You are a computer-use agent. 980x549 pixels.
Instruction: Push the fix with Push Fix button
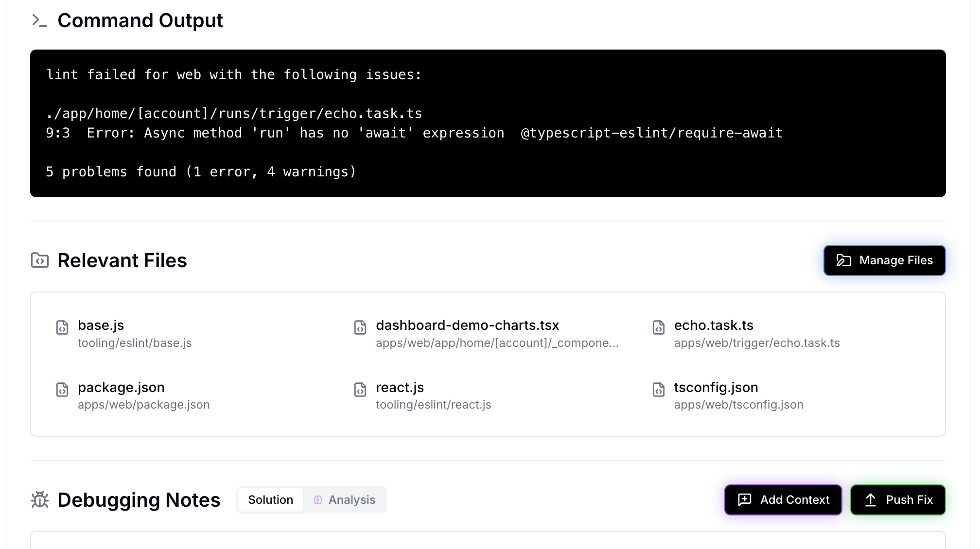point(898,500)
